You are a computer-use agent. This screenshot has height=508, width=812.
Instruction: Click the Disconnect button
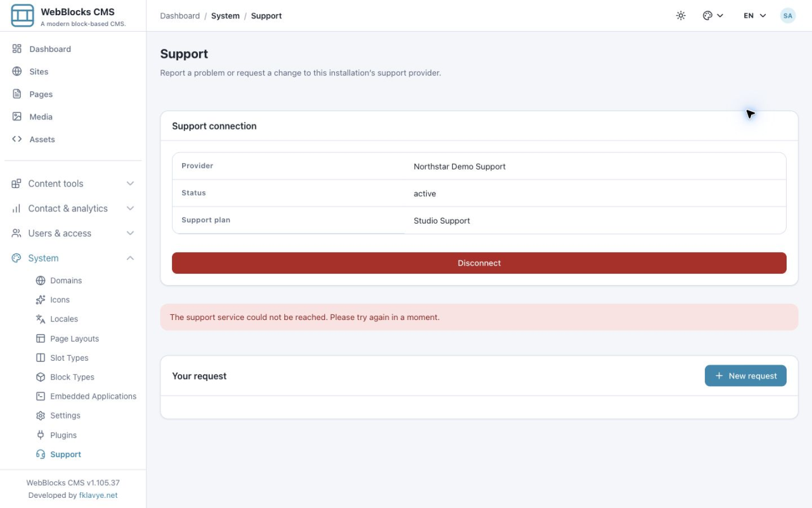479,263
